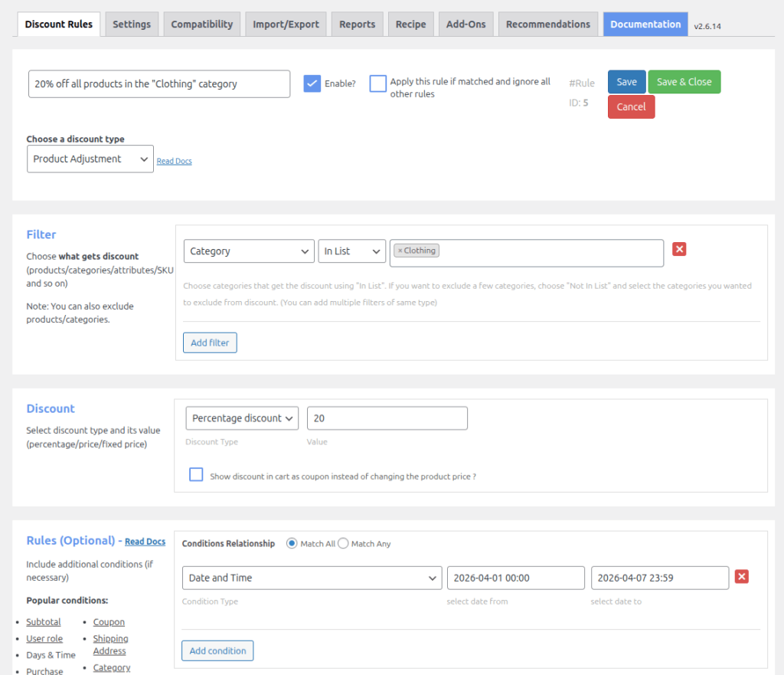
Task: Delete the Date and Time condition row
Action: tap(743, 577)
